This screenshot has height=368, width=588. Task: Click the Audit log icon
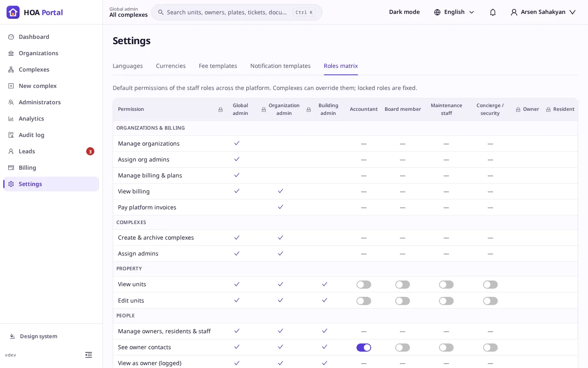[11, 135]
